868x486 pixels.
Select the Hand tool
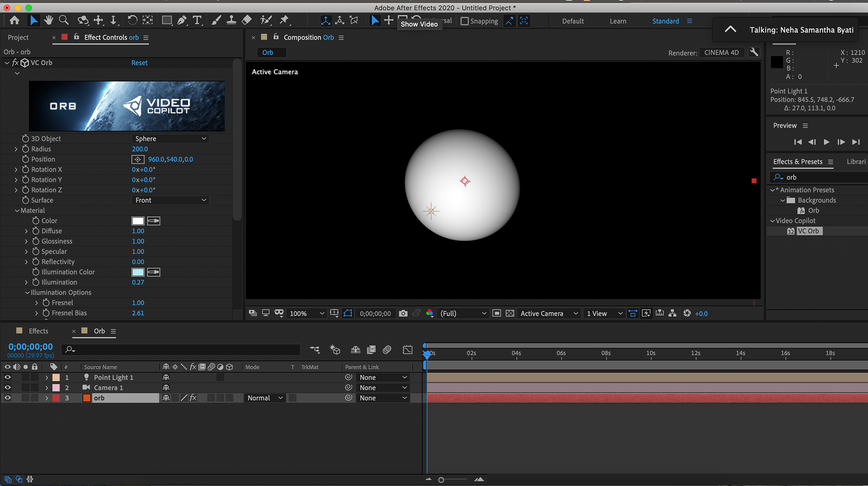tap(48, 20)
